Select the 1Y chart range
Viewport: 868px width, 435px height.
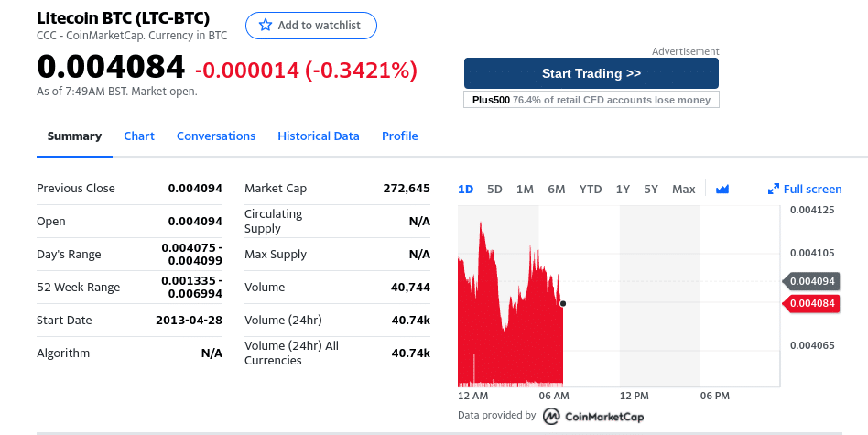pyautogui.click(x=623, y=190)
